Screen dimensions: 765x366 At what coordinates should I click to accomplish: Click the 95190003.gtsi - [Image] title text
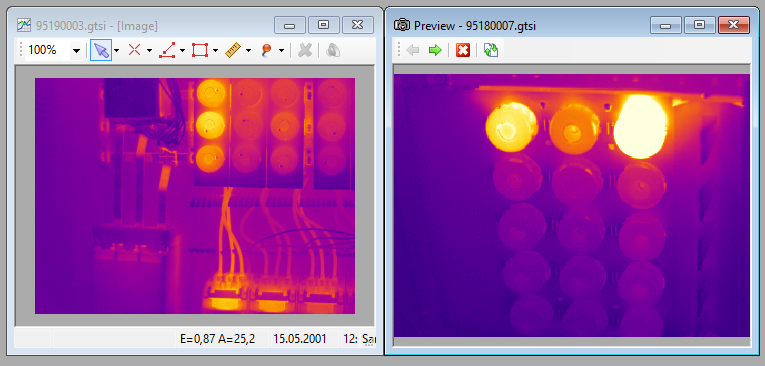tap(97, 25)
